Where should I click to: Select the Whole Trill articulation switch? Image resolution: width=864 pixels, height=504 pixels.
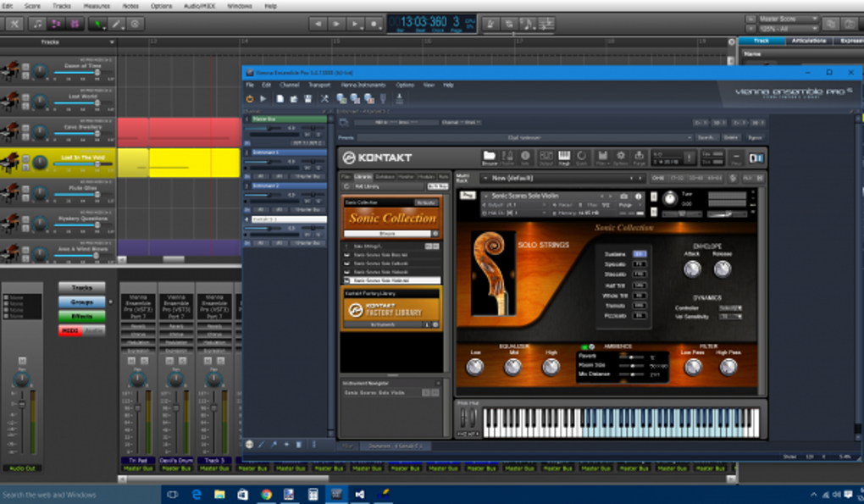click(640, 296)
